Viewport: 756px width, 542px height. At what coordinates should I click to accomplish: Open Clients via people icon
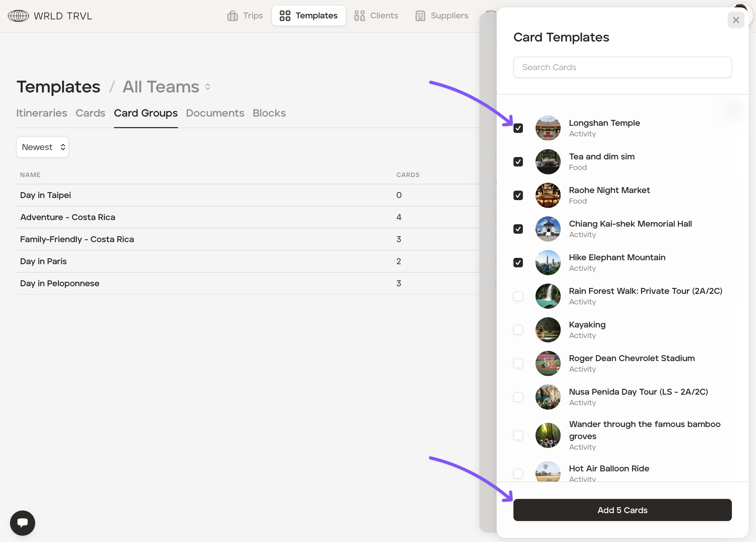(x=359, y=16)
